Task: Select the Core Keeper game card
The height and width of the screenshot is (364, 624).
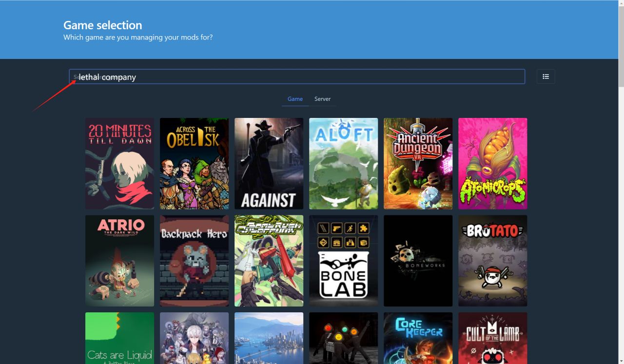Action: coord(418,338)
